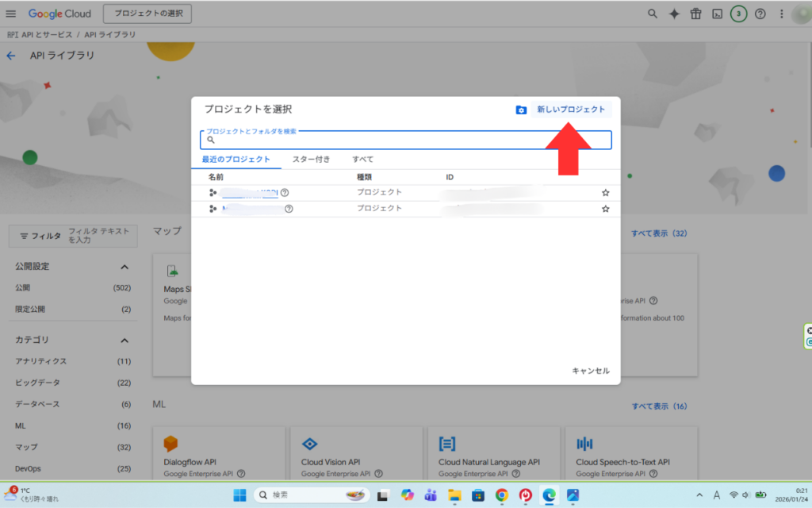The width and height of the screenshot is (812, 508).
Task: Click the 新しいプロジェクト button
Action: pyautogui.click(x=571, y=110)
